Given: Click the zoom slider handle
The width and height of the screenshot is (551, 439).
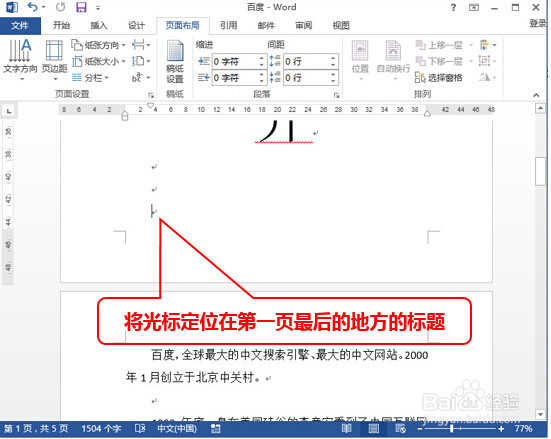Looking at the screenshot, I should pos(452,428).
